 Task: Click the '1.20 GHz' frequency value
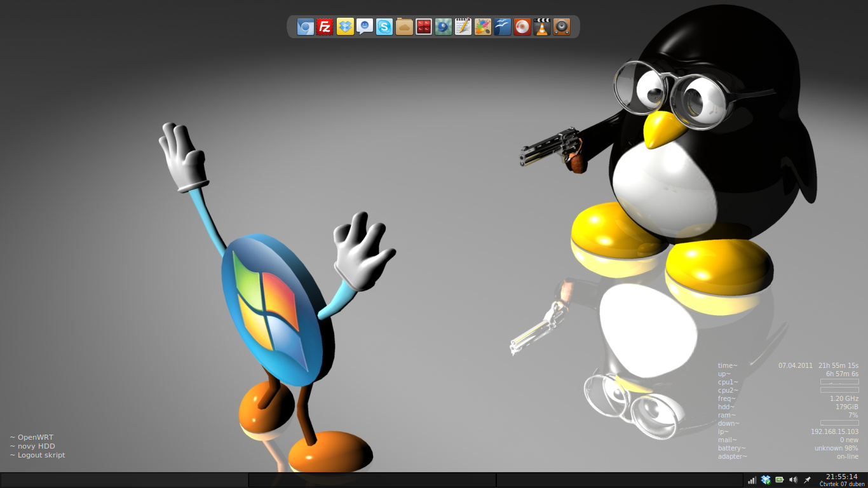[844, 398]
